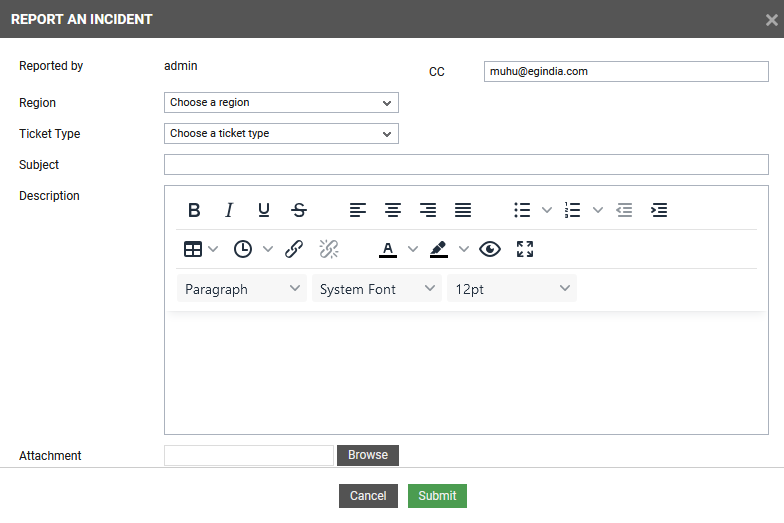784x523 pixels.
Task: Click Browse to attach a file
Action: pyautogui.click(x=368, y=455)
